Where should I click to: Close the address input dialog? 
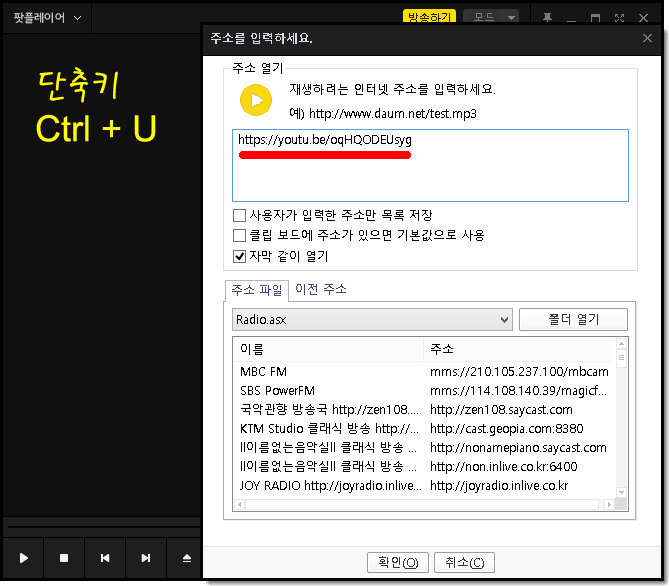647,38
